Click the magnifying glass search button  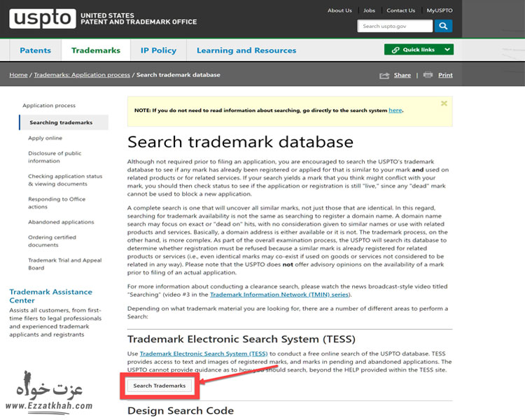click(x=443, y=26)
